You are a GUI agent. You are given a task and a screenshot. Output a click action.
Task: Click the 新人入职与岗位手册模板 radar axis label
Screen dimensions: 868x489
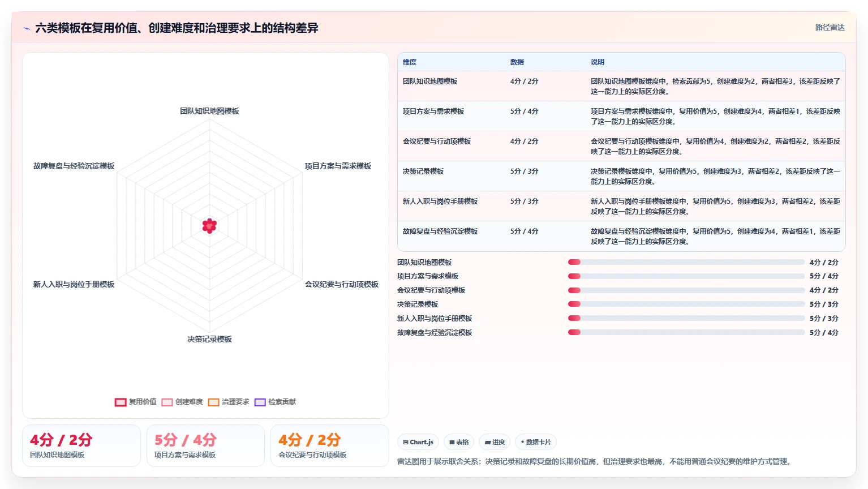74,284
